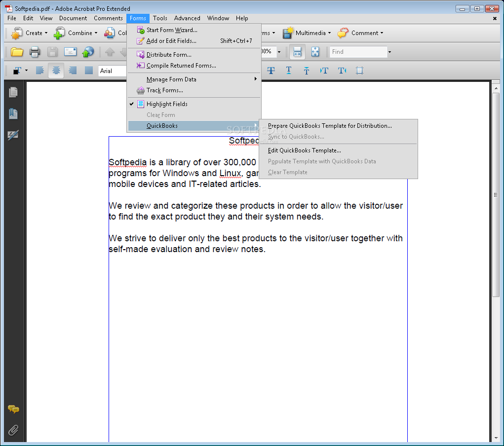The width and height of the screenshot is (504, 446).
Task: Click the Multimedia filmstrip icon
Action: click(x=288, y=33)
